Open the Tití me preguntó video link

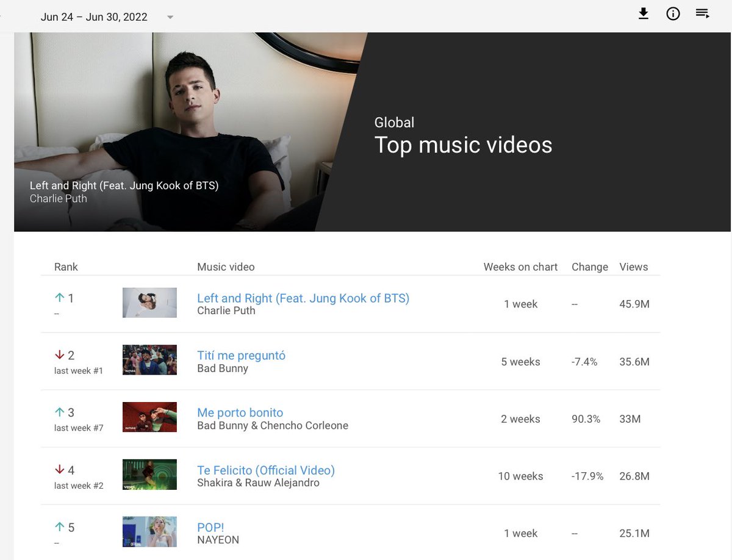(241, 356)
